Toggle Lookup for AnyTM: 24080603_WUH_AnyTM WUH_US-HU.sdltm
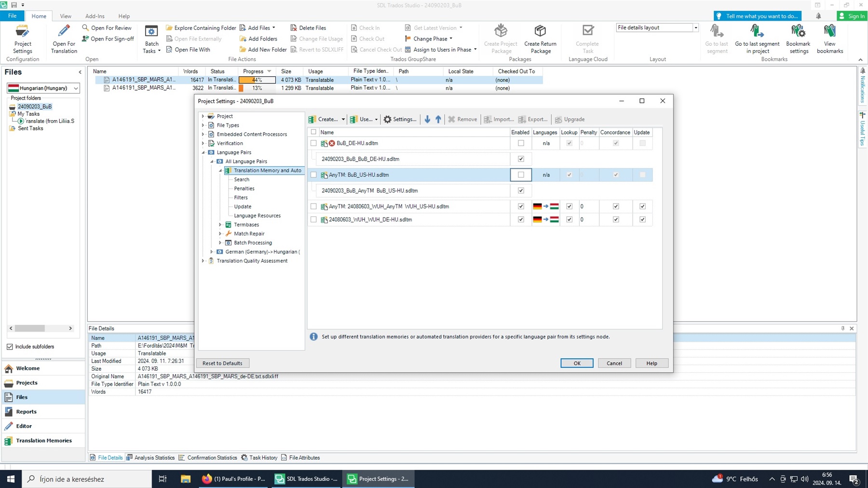 (x=569, y=206)
